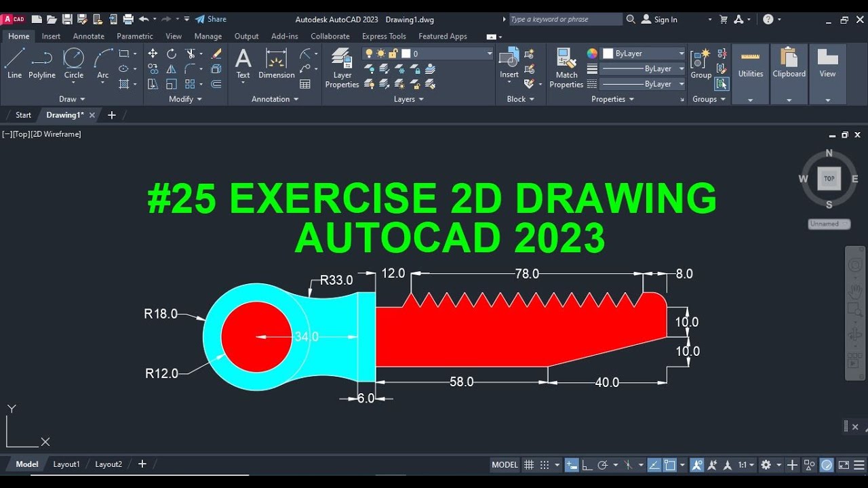Select the Rectangular Array tool
Screen dimensions: 868x488
[x=191, y=84]
